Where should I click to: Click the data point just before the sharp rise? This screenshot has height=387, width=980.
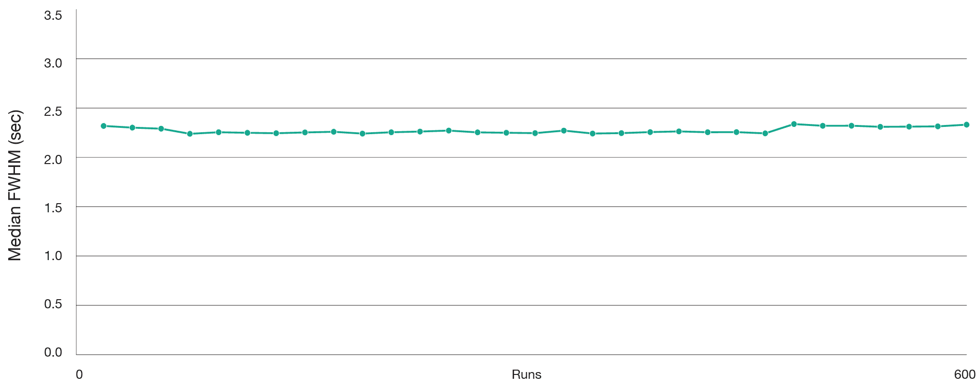click(765, 133)
